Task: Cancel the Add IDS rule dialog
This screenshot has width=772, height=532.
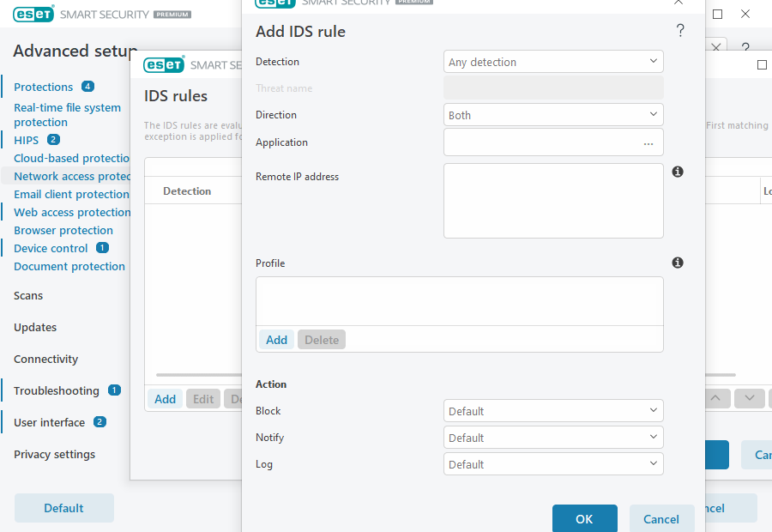Action: tap(661, 518)
